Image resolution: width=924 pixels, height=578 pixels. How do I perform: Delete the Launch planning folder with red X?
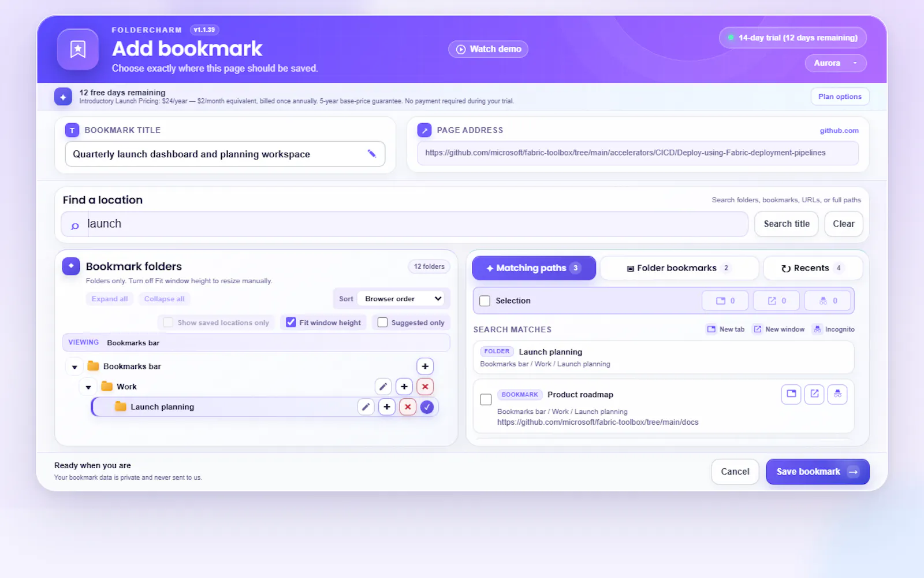408,407
